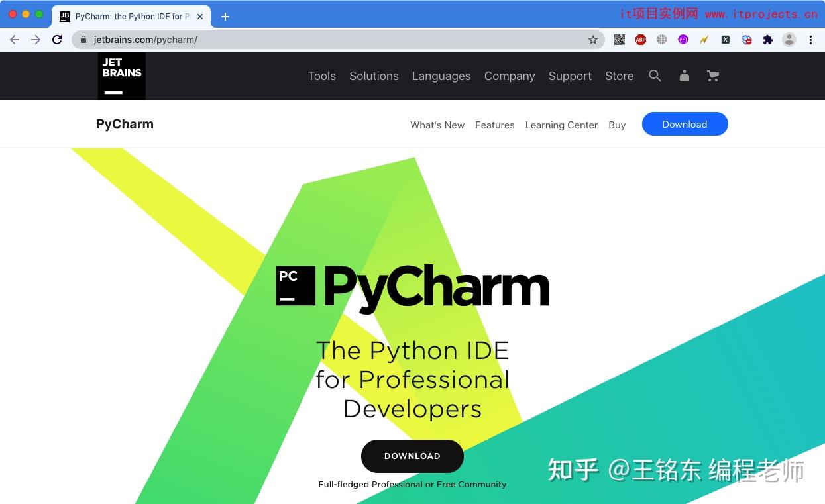
Task: Click the browser forward arrow
Action: coord(36,40)
